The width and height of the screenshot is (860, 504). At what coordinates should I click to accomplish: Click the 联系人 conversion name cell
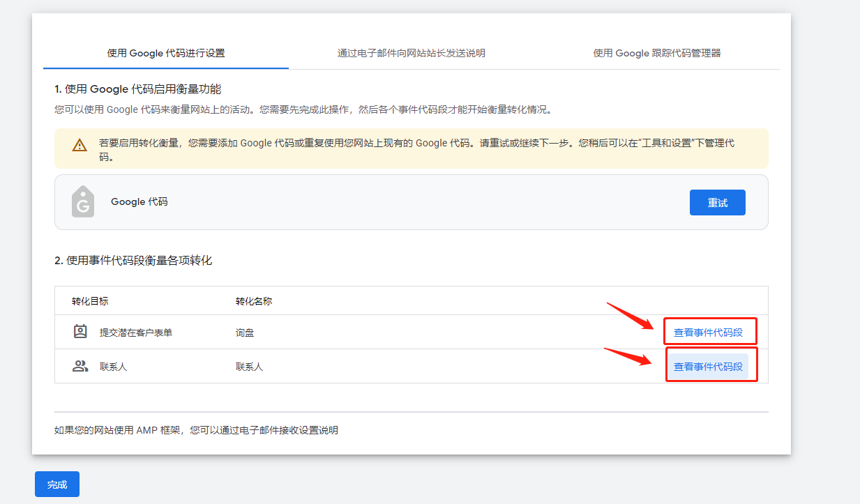tap(249, 367)
